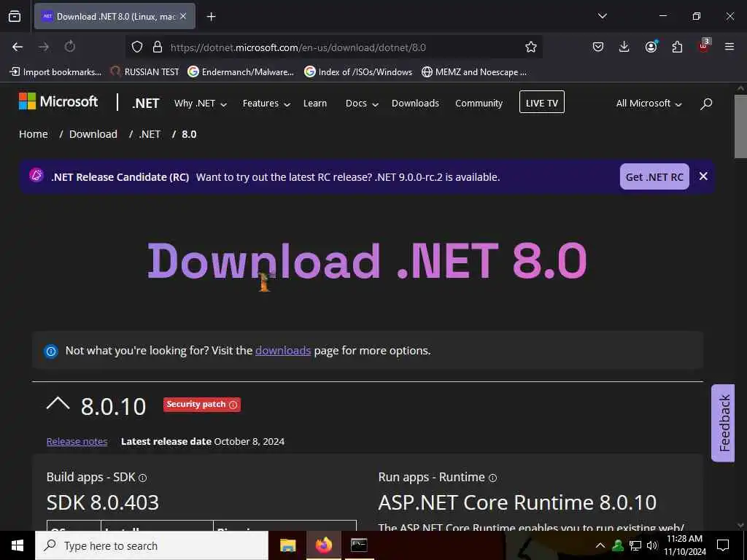
Task: Open the Endermanch/Malware bookmark
Action: click(241, 72)
